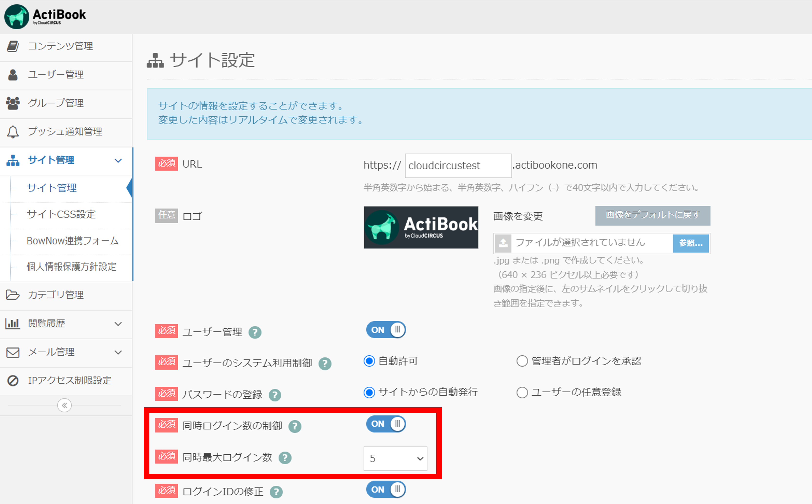Screen dimensions: 812x504
Task: Click the ActiBook logo in header
Action: (45, 16)
